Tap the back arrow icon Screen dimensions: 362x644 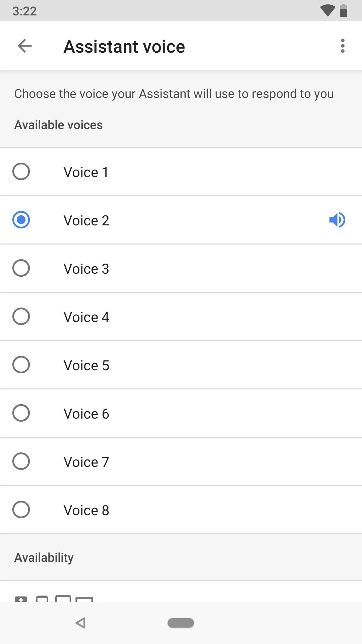25,46
